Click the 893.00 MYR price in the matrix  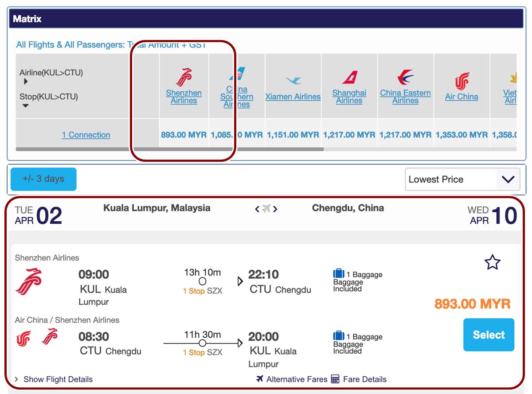184,135
